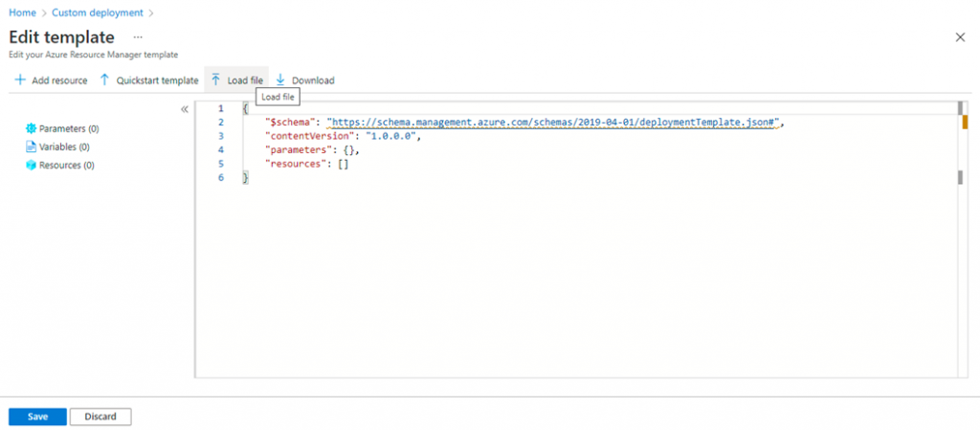
Task: Select Resources (0) in the tree
Action: click(60, 166)
